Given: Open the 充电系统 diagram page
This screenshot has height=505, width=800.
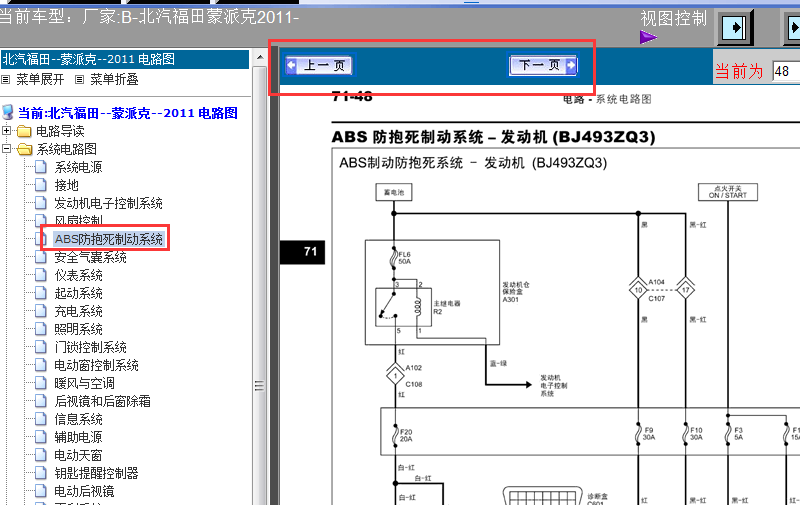Looking at the screenshot, I should (79, 311).
